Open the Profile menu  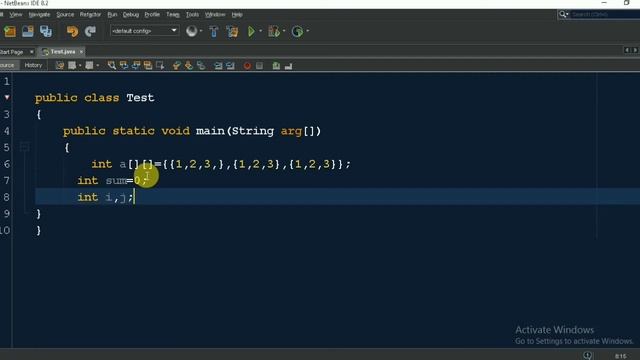tap(152, 15)
